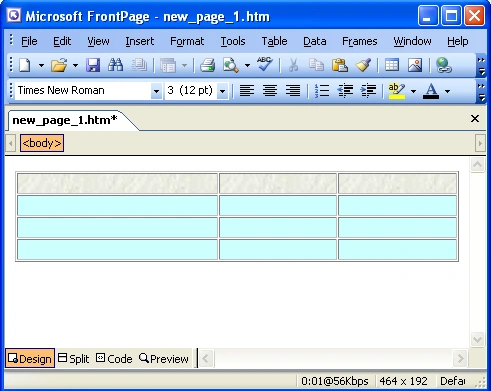
Task: Open the New page options arrow
Action: 41,65
